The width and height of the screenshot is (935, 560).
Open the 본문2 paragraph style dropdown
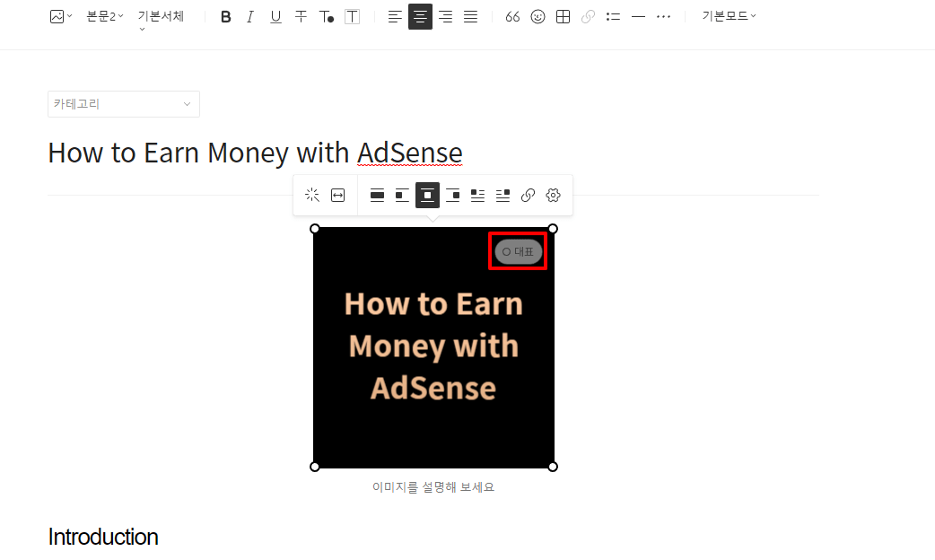101,16
